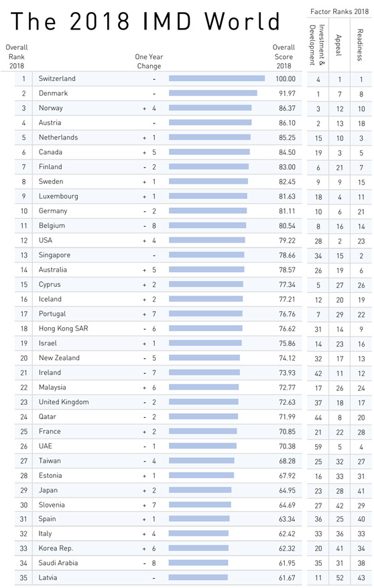Image resolution: width=374 pixels, height=588 pixels.
Task: Click Switzerland's 100.00 score value
Action: pyautogui.click(x=286, y=78)
